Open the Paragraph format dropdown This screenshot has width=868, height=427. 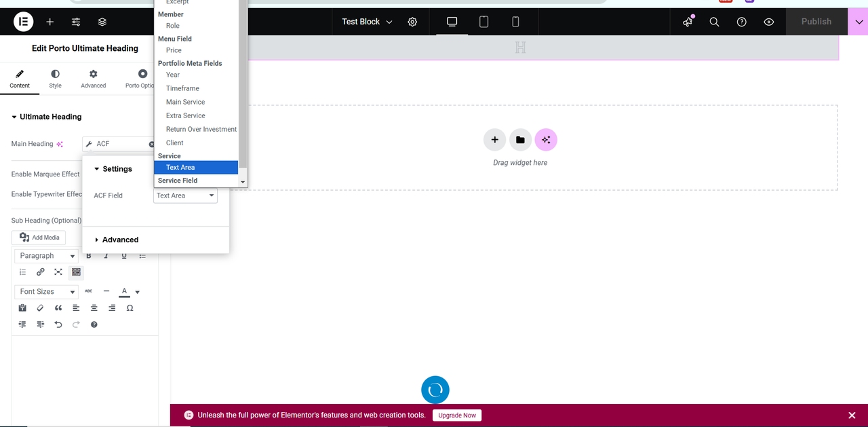click(x=47, y=256)
